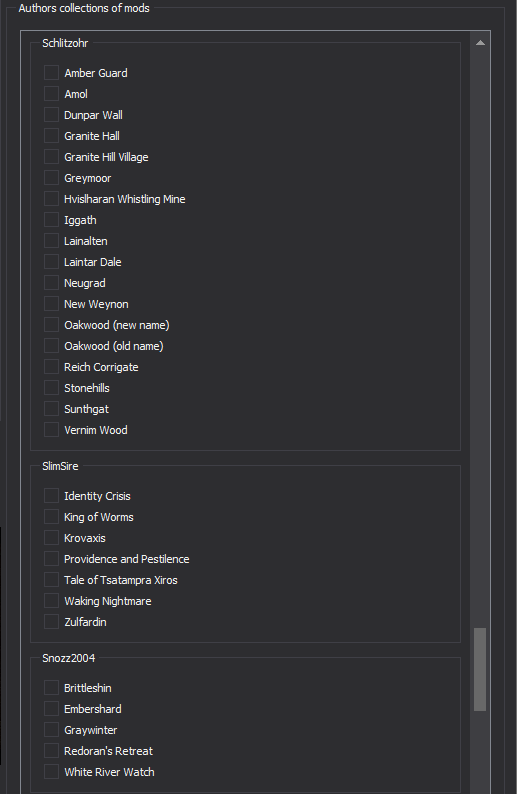Enable the Identity Crisis mod
This screenshot has height=794, width=517.
[51, 496]
